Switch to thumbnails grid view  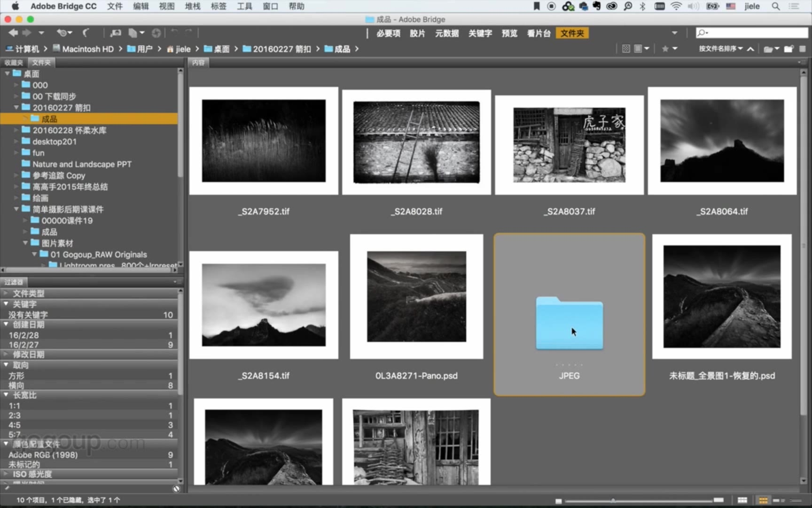tap(763, 500)
